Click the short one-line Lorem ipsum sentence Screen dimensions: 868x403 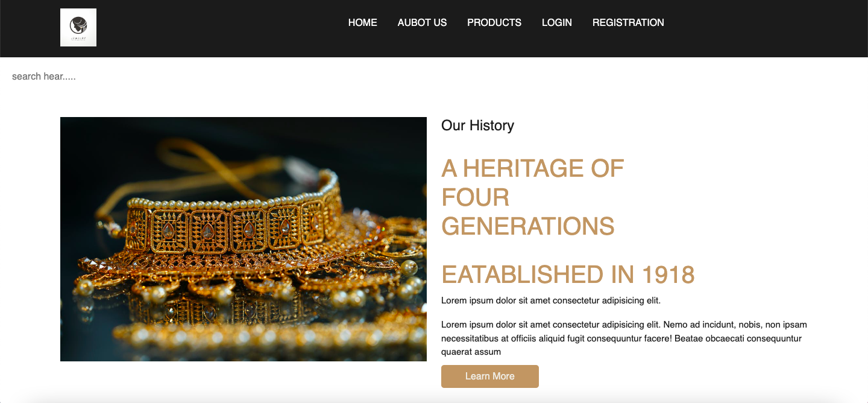point(551,300)
